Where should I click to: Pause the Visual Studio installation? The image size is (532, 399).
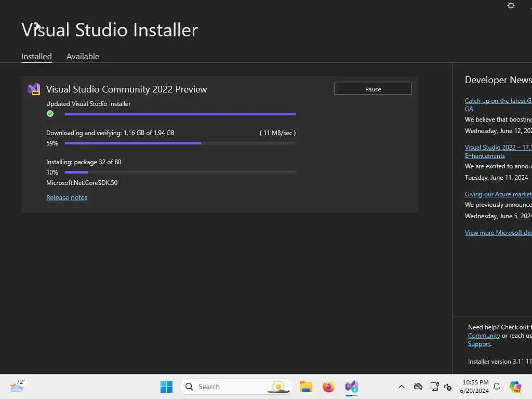pyautogui.click(x=373, y=89)
